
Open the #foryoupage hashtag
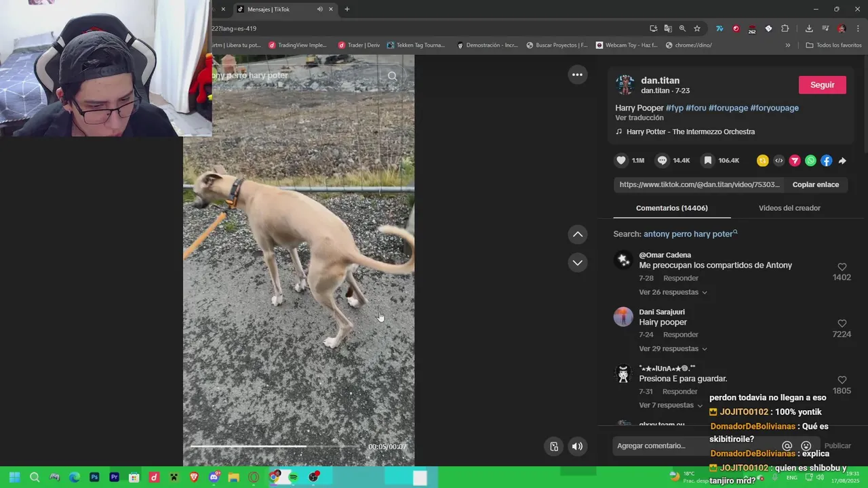coord(774,108)
